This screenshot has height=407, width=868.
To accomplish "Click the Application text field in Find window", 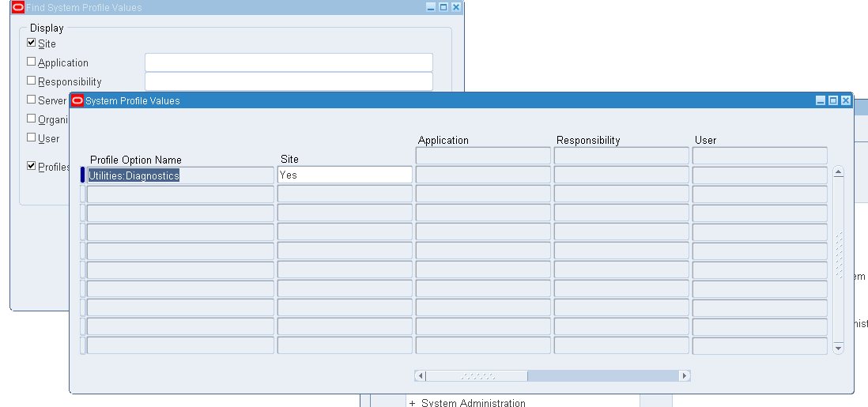I will click(289, 62).
